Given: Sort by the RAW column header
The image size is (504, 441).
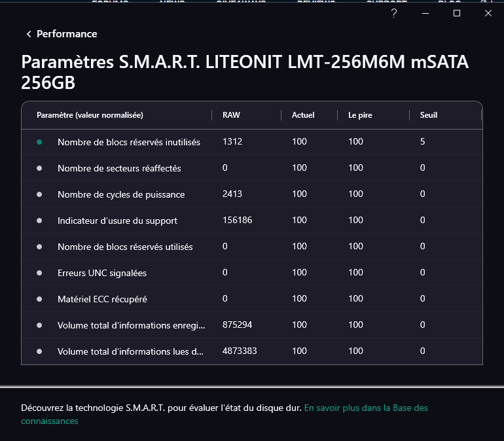Looking at the screenshot, I should pyautogui.click(x=231, y=115).
